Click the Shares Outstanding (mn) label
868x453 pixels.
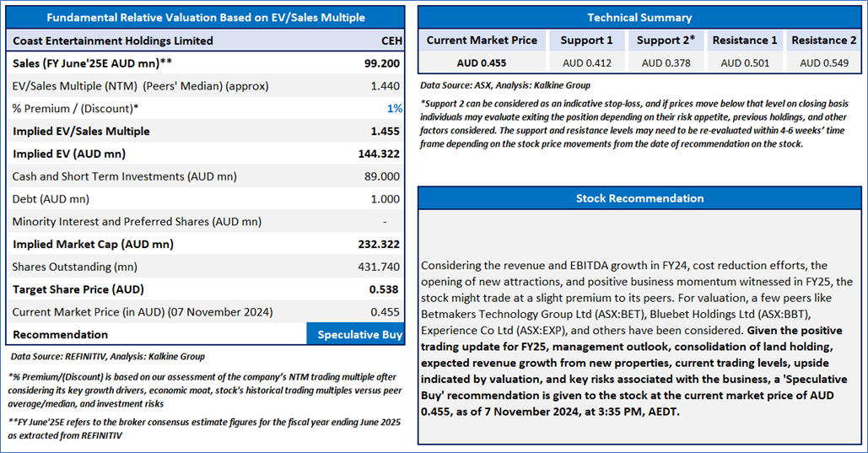(x=75, y=267)
